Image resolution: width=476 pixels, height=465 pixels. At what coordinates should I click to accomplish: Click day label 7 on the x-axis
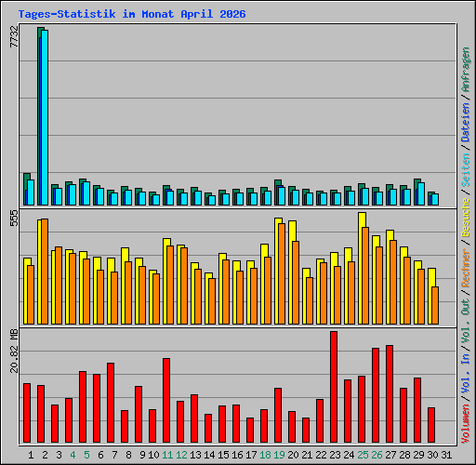(x=114, y=455)
